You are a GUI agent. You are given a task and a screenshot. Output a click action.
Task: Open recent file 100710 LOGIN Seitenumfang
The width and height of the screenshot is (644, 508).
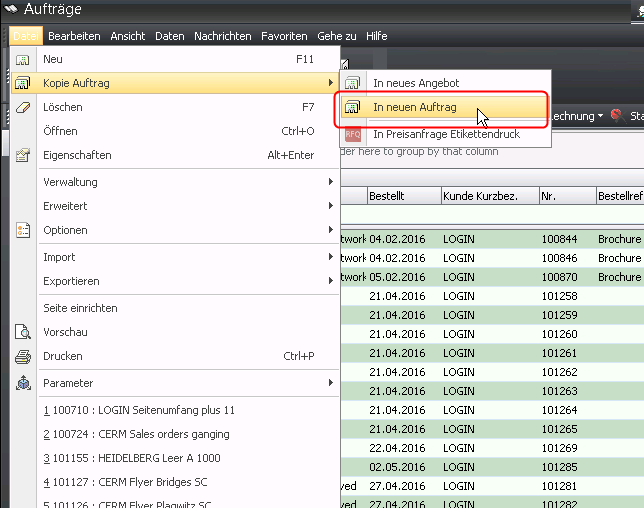(139, 410)
